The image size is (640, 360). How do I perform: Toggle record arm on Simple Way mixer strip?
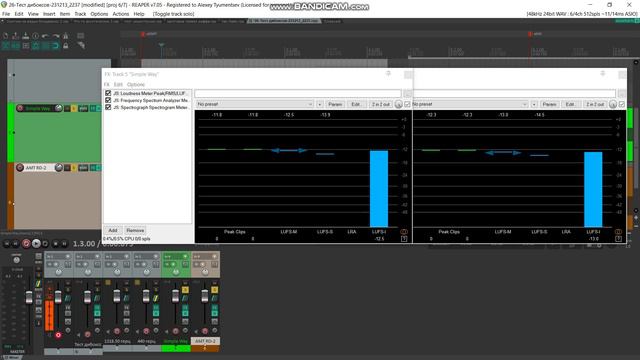pos(176,331)
